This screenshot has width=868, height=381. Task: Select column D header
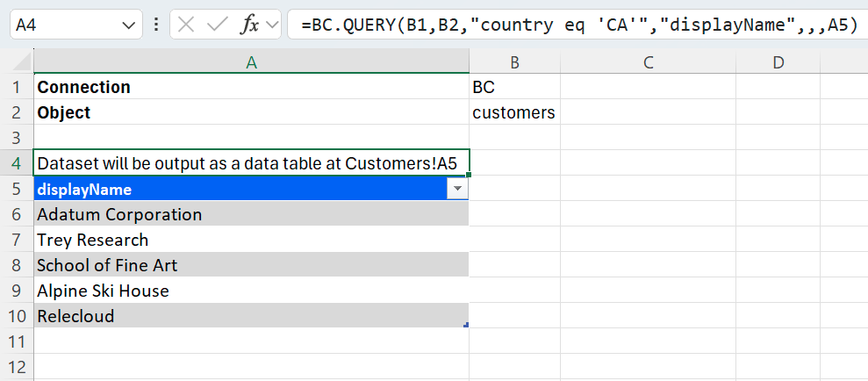[x=778, y=62]
